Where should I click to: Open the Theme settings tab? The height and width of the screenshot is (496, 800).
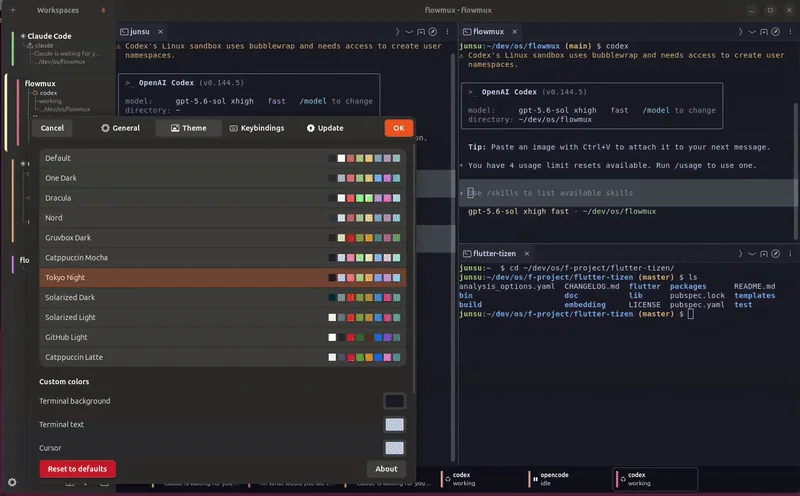tap(188, 128)
